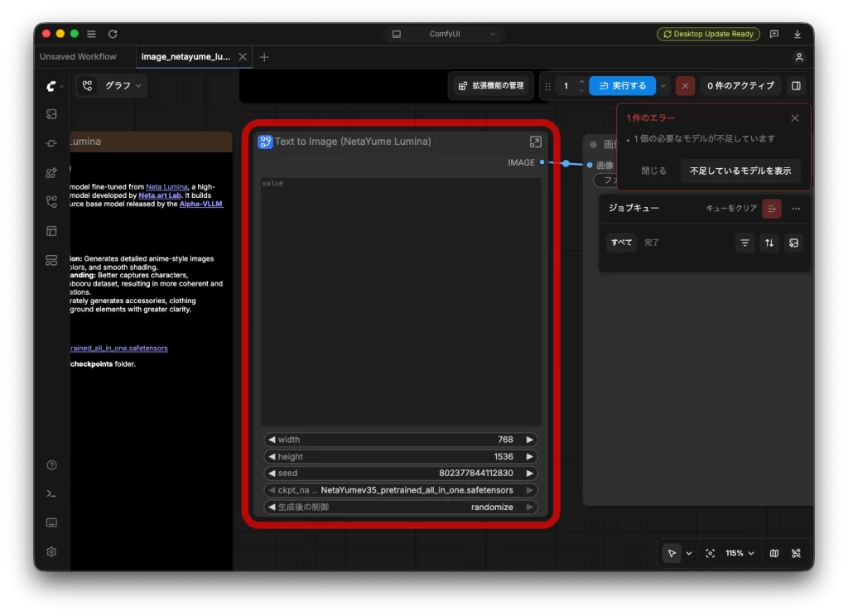Open 拡張機能の管理 extensions manager
This screenshot has height=616, width=848.
(491, 86)
